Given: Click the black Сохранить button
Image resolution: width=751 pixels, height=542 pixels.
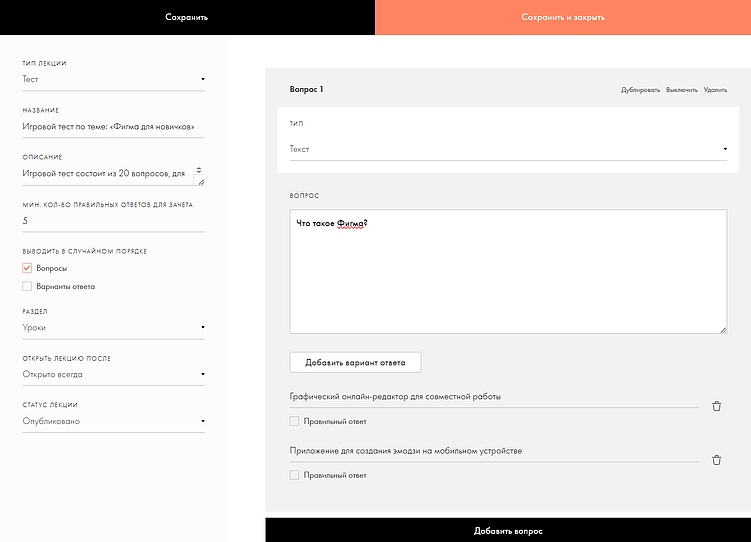Looking at the screenshot, I should [x=187, y=17].
